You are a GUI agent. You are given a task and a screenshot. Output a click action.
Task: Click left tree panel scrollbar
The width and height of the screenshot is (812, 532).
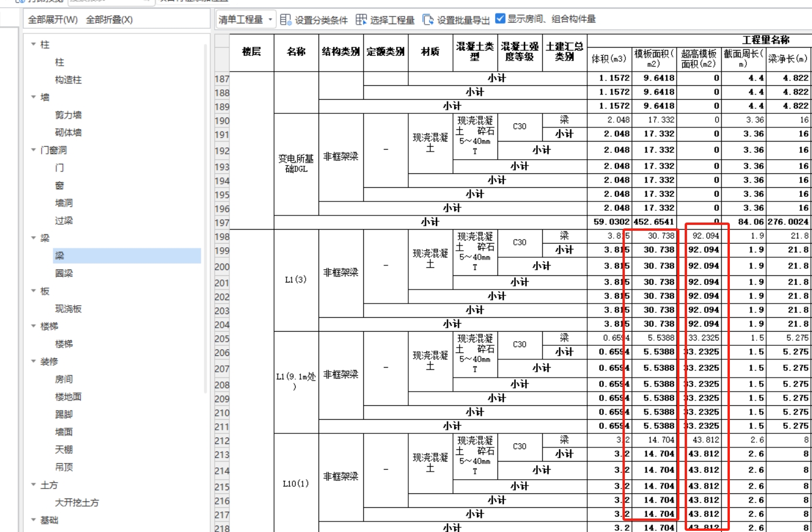click(x=206, y=217)
